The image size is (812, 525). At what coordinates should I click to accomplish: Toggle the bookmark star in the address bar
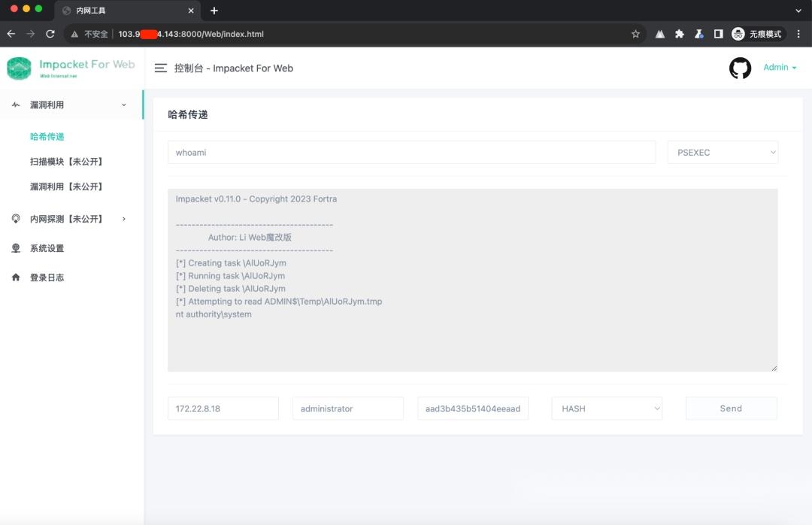coord(635,33)
